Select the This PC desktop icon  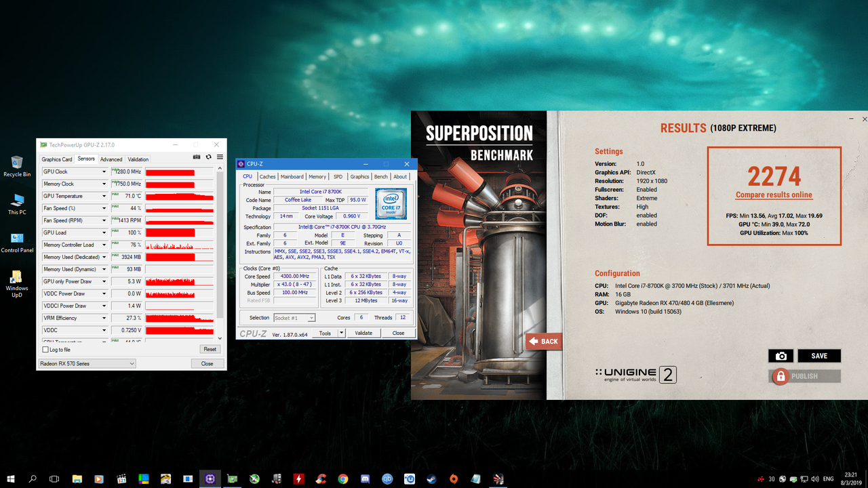17,204
